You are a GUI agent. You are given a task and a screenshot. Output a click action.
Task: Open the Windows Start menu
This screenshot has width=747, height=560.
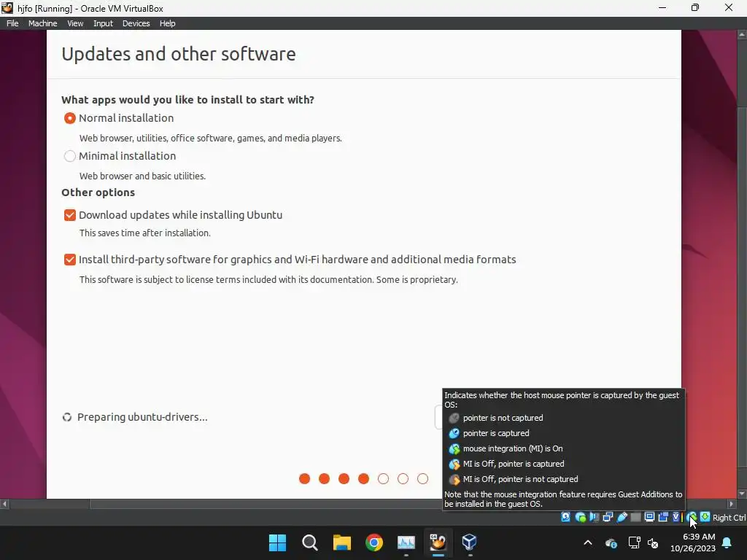277,542
